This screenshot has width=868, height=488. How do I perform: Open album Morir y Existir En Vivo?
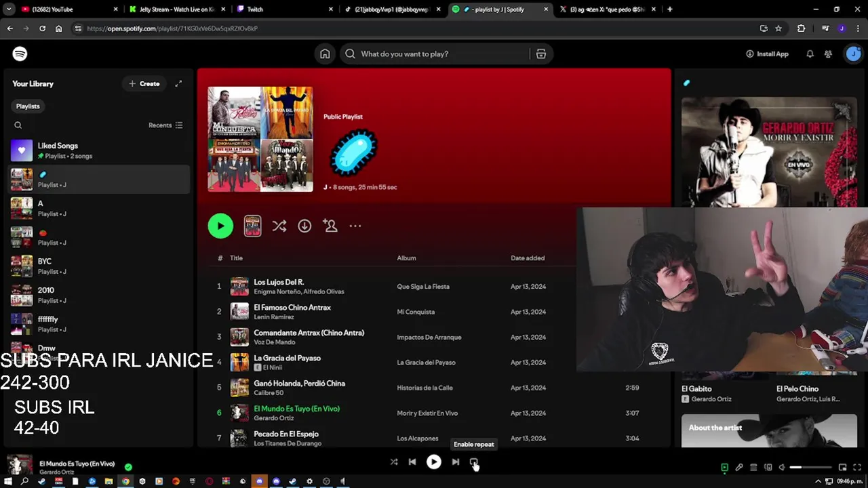[x=427, y=413]
